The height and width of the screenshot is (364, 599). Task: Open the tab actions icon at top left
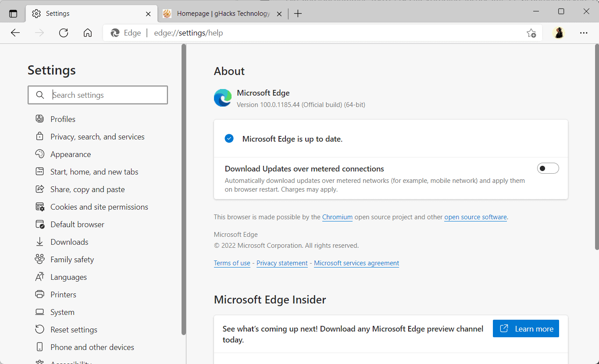[x=13, y=13]
